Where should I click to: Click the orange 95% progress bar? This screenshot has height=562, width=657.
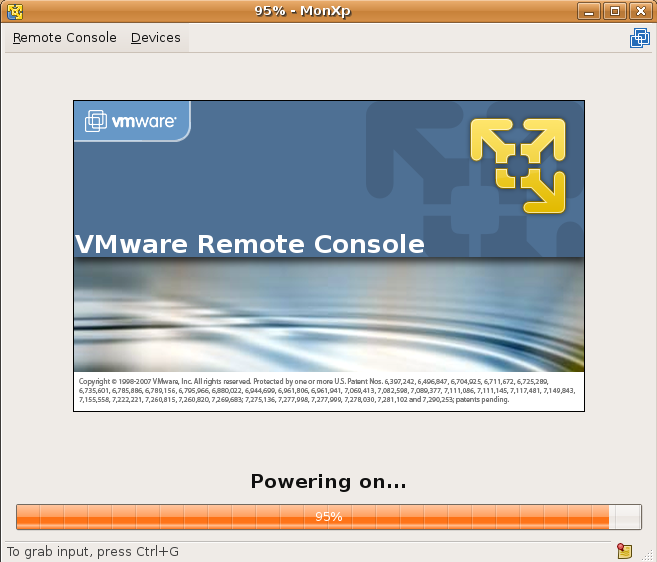(x=329, y=517)
